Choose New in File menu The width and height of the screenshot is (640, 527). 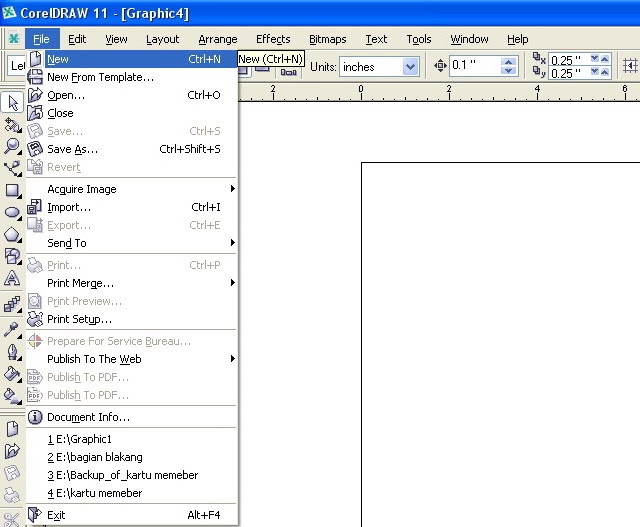(x=131, y=59)
